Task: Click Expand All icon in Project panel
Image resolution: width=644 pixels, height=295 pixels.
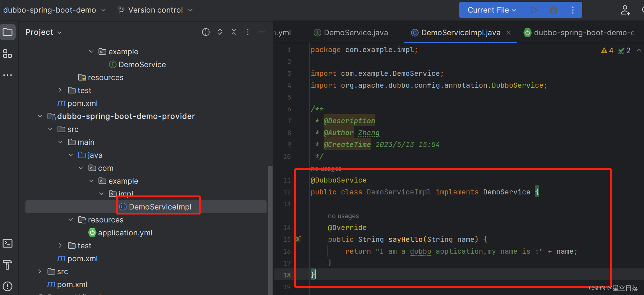Action: [220, 32]
